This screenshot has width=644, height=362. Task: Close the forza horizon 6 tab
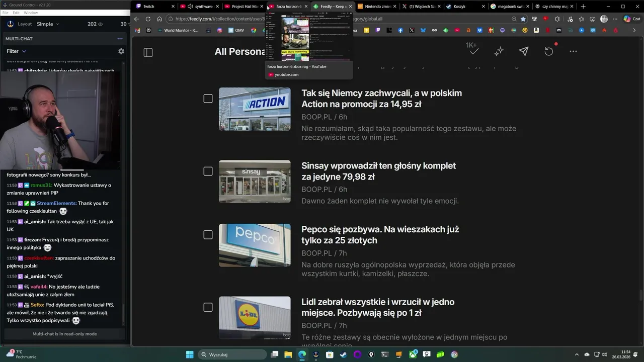[x=306, y=7]
